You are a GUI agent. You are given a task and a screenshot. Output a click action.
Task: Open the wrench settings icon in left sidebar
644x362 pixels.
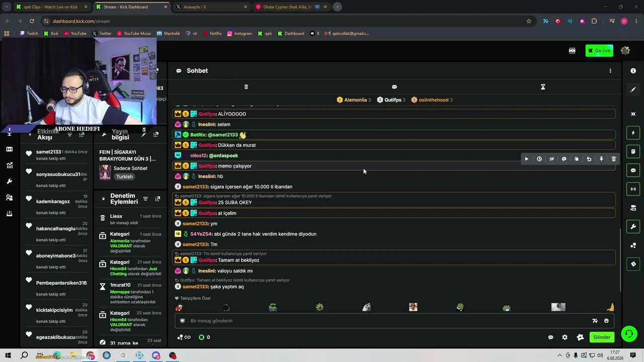click(x=9, y=182)
